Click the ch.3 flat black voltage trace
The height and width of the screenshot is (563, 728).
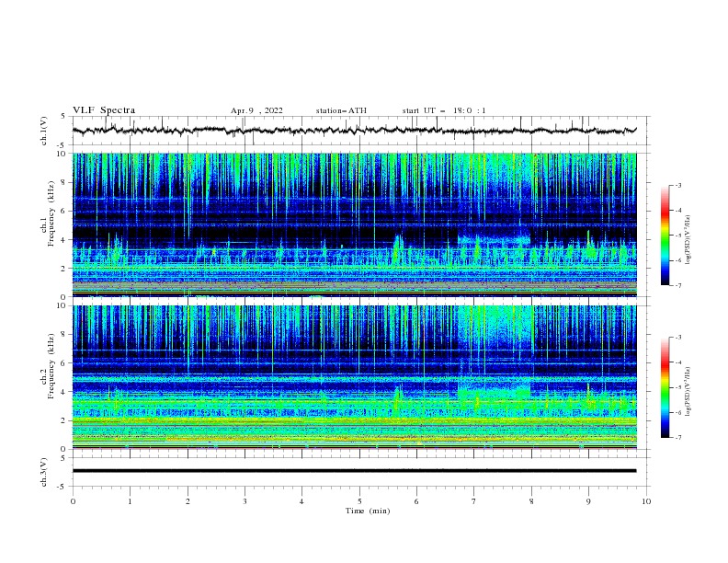pos(355,471)
